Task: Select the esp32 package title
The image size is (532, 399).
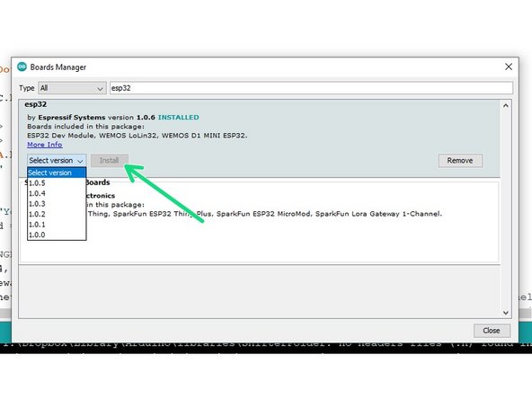Action: coord(36,104)
